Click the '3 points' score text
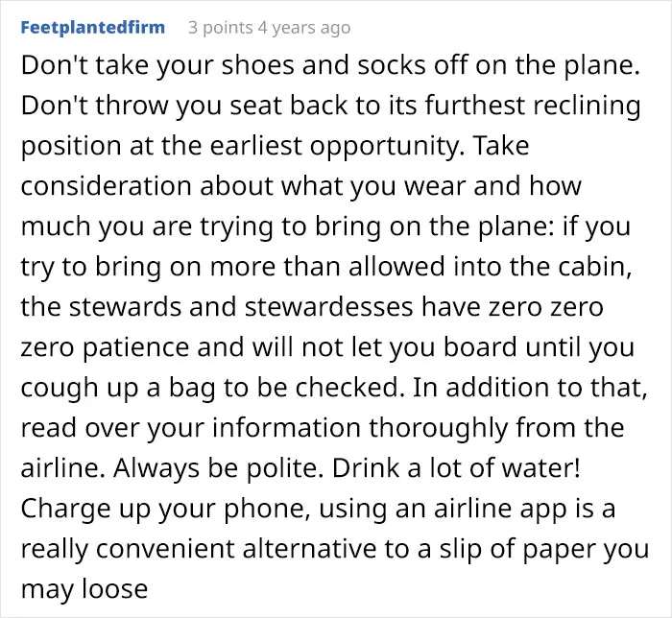The width and height of the screenshot is (672, 618). [220, 28]
